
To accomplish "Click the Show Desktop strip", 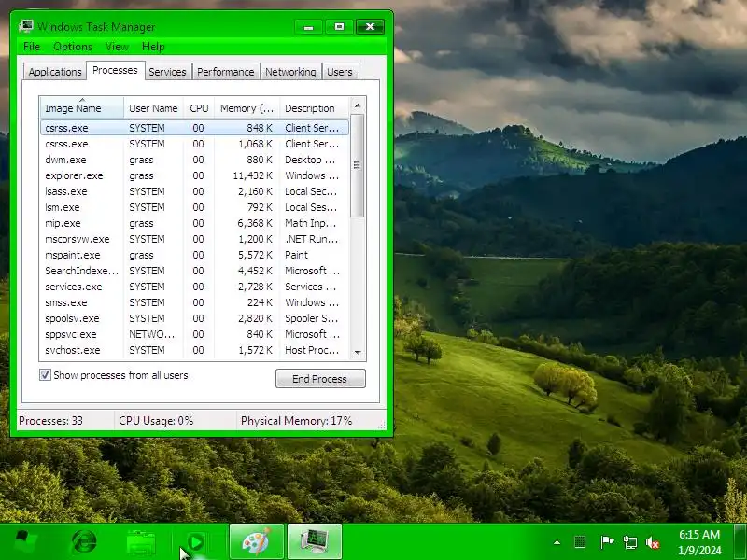I will (740, 542).
